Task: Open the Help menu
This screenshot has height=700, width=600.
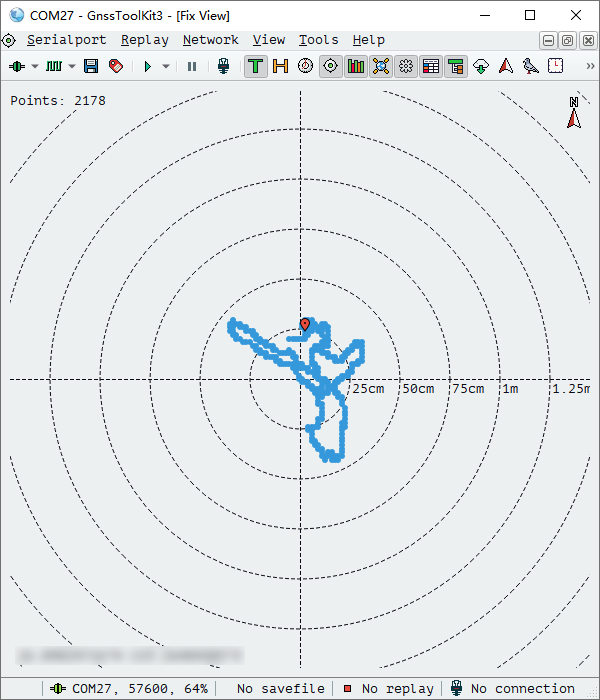Action: click(x=368, y=40)
